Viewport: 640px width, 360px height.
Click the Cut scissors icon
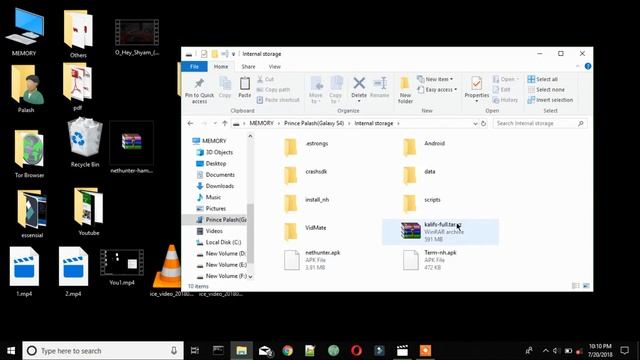point(260,79)
